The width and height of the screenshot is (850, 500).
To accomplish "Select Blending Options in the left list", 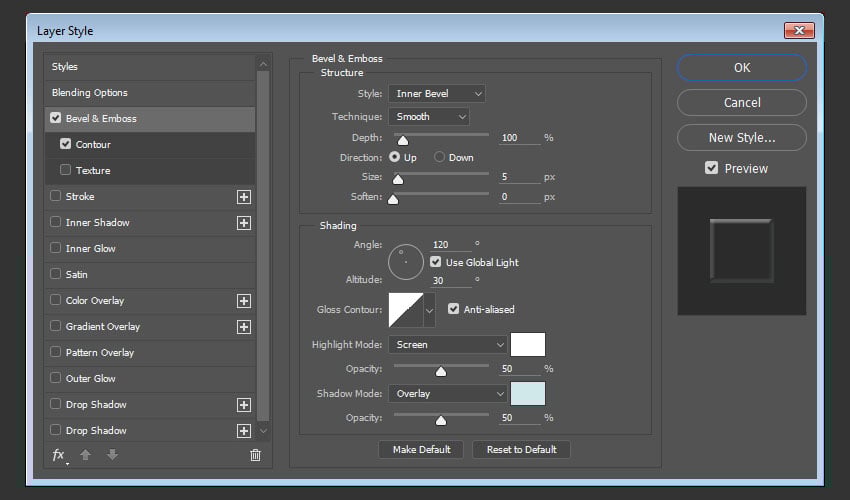I will tap(90, 93).
